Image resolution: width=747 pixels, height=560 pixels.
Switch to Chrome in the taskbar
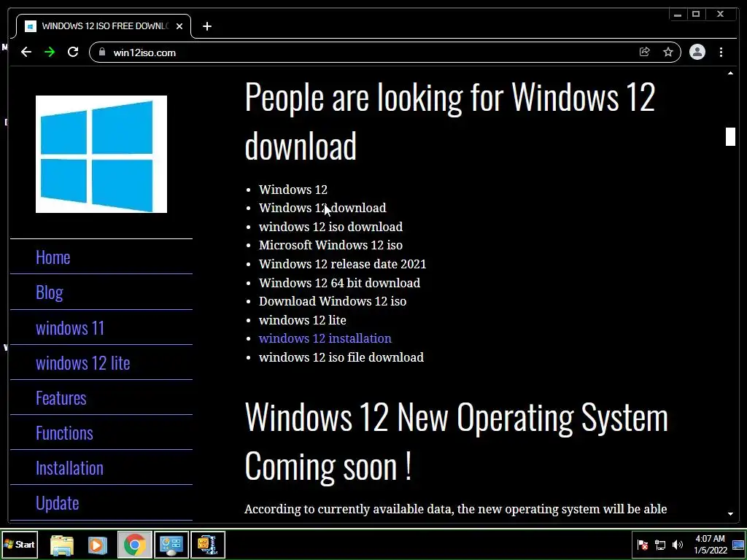click(x=135, y=545)
